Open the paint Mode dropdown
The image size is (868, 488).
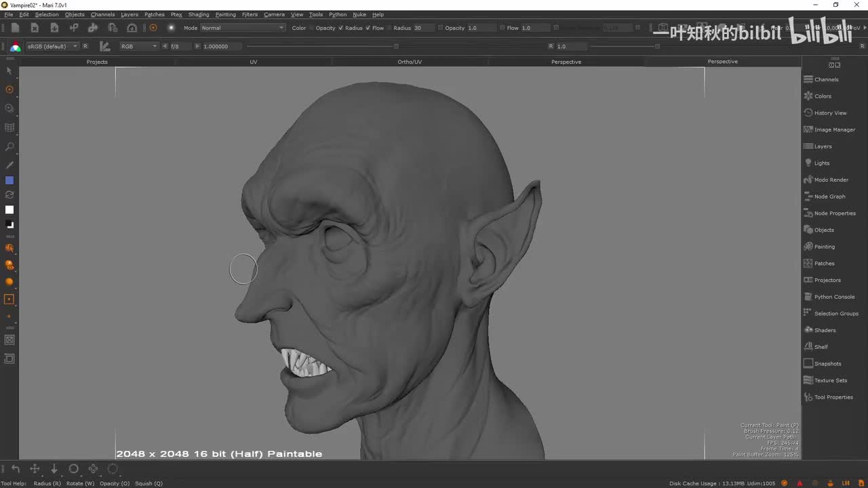coord(243,28)
